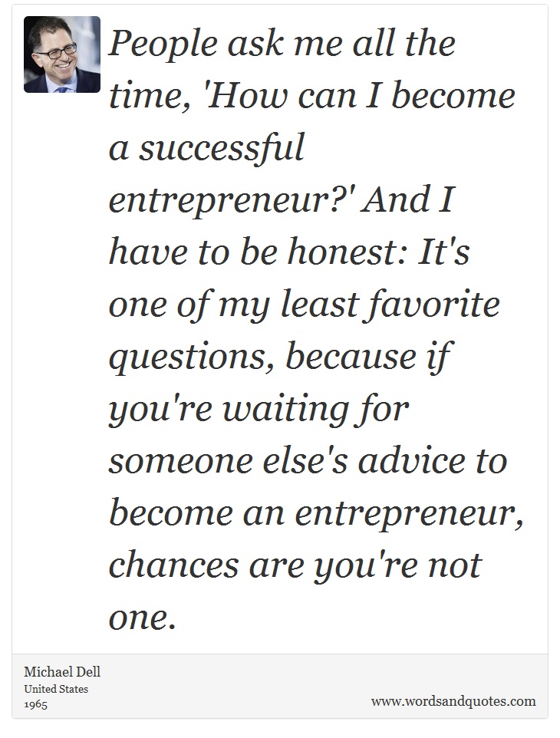Click the word 'time,' in the second line
Viewport: 560px width, 738px height.
click(x=150, y=97)
